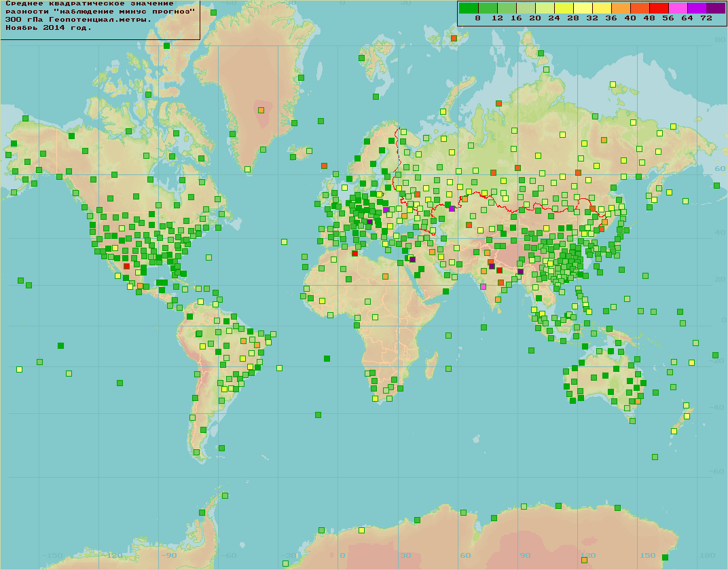Click the legend value label 16
This screenshot has height=570, width=728.
coord(516,18)
